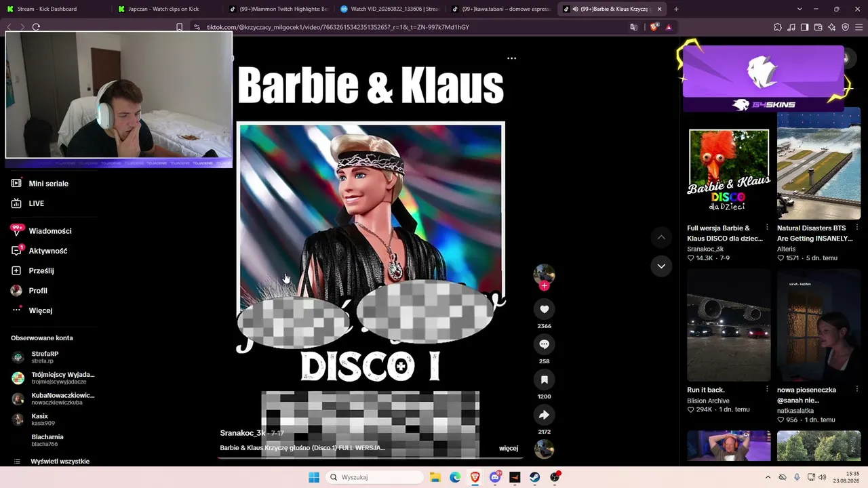This screenshot has width=868, height=488.
Task: Expand the Więcej menu
Action: tap(41, 310)
